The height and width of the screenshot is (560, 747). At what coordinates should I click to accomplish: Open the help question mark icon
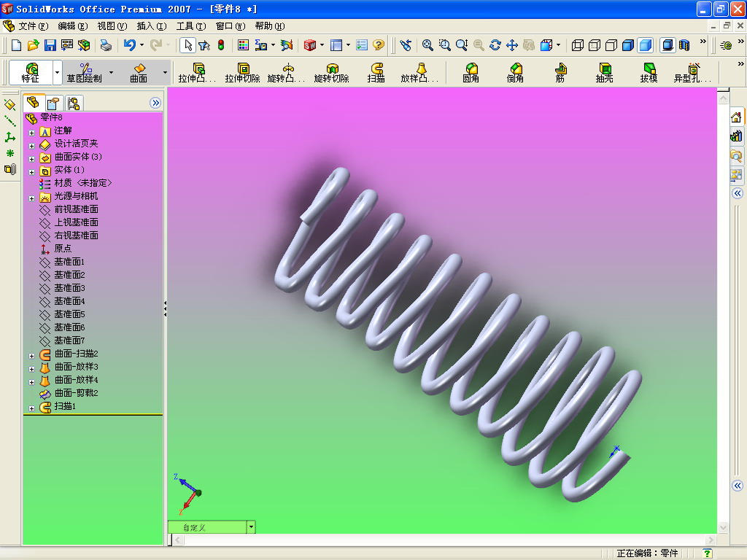379,45
